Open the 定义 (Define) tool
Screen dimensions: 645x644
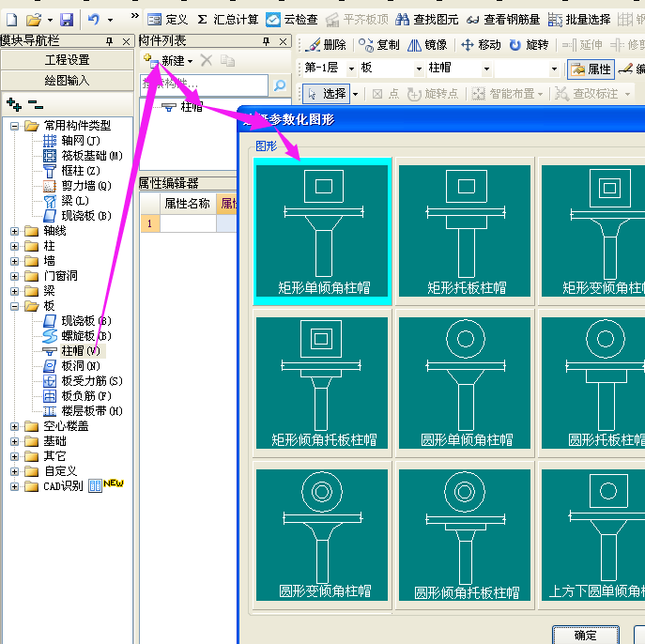[x=167, y=20]
